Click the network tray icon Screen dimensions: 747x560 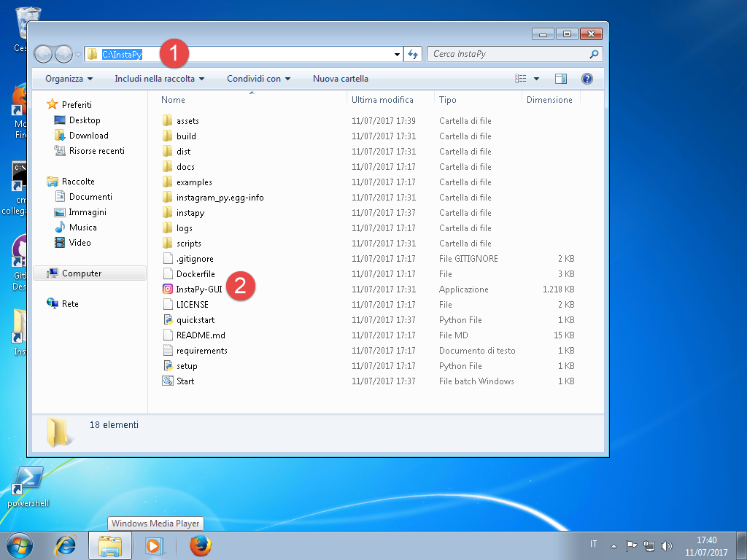[649, 545]
